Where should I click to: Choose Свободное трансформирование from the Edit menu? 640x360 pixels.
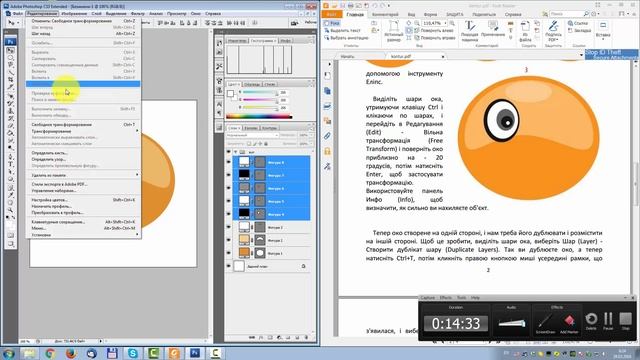coord(84,124)
